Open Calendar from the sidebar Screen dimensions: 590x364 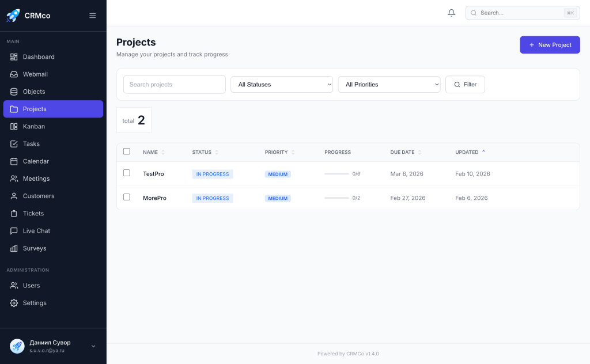36,161
